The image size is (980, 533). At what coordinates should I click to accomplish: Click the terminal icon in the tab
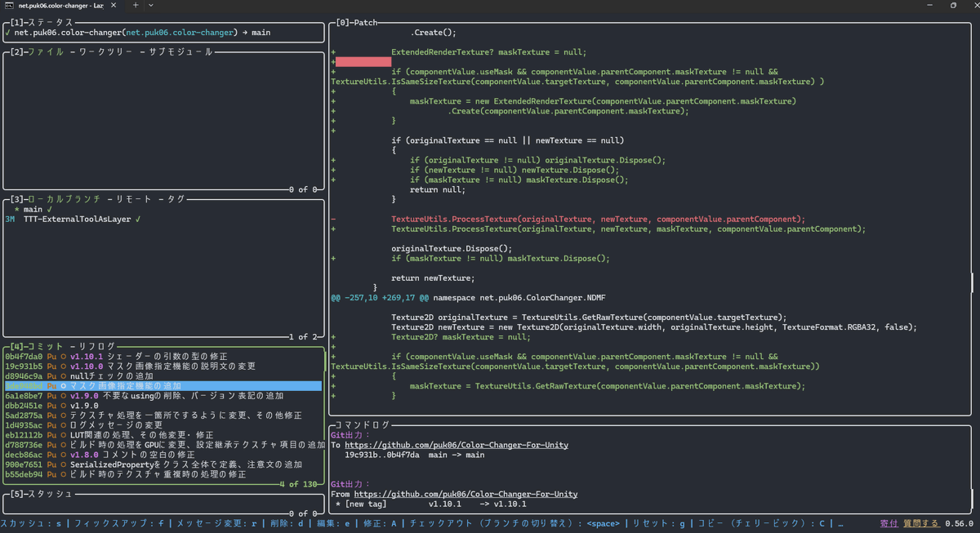(x=8, y=6)
